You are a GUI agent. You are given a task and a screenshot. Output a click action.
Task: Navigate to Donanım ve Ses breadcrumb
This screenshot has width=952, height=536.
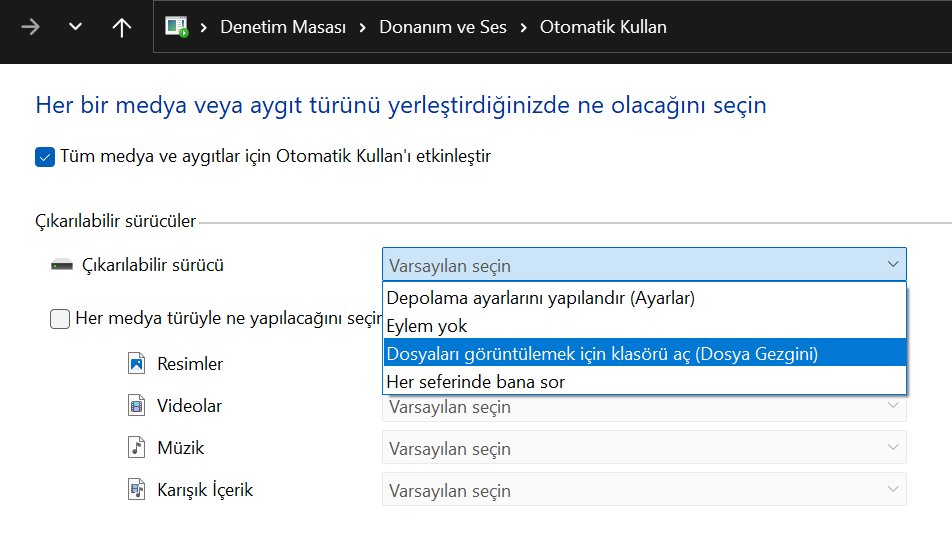point(443,27)
